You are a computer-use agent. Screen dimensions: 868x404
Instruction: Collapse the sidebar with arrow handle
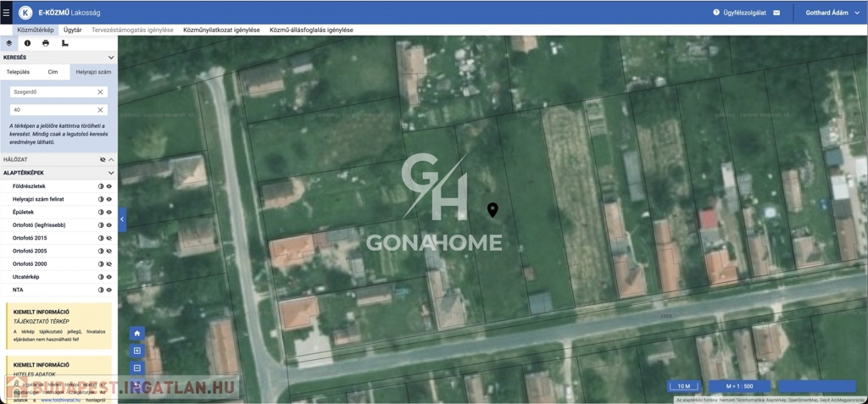(x=122, y=219)
